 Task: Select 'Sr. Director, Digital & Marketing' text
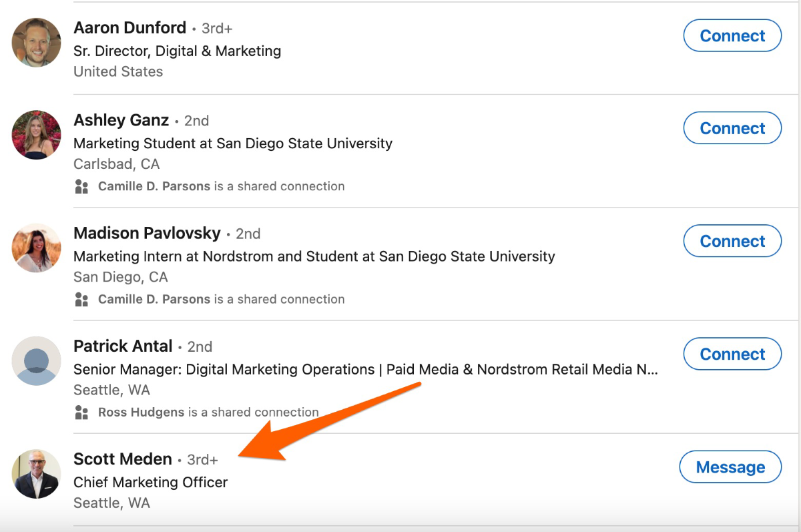pos(177,51)
